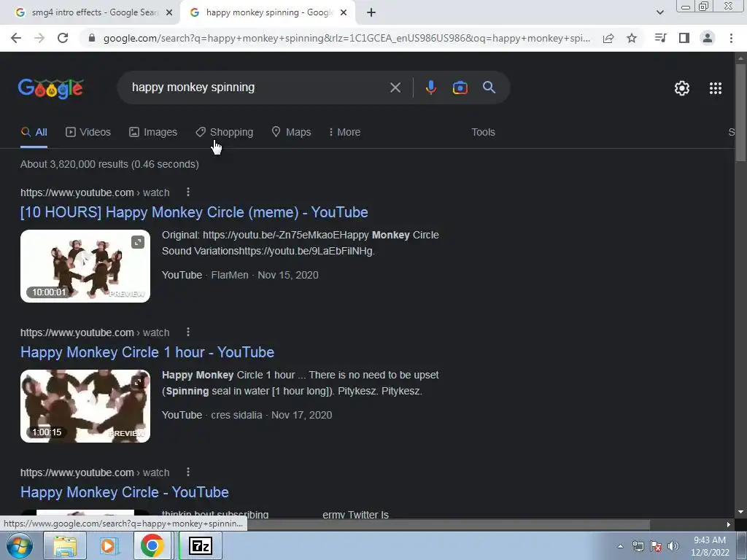This screenshot has height=560, width=747.
Task: Open the Google apps grid
Action: point(715,88)
